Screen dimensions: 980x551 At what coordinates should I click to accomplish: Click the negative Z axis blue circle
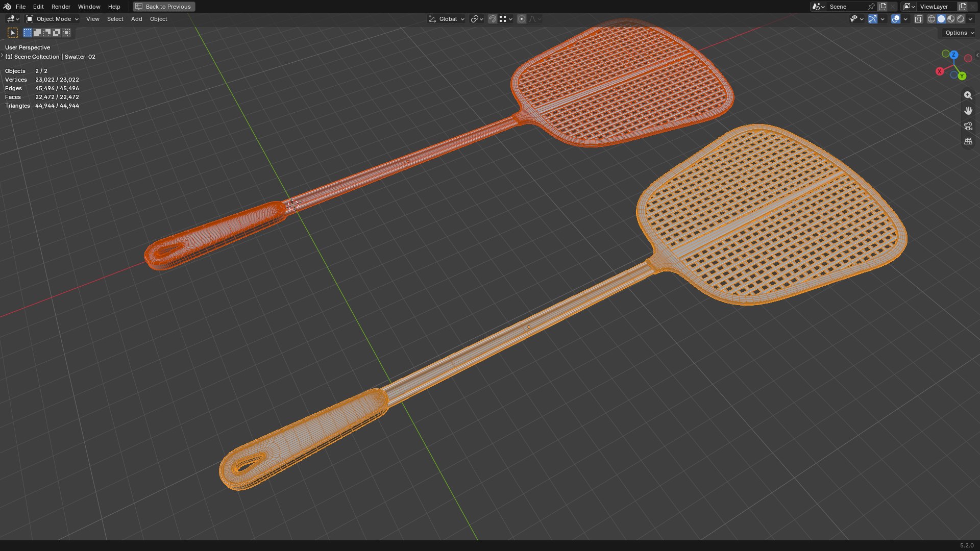pyautogui.click(x=953, y=75)
